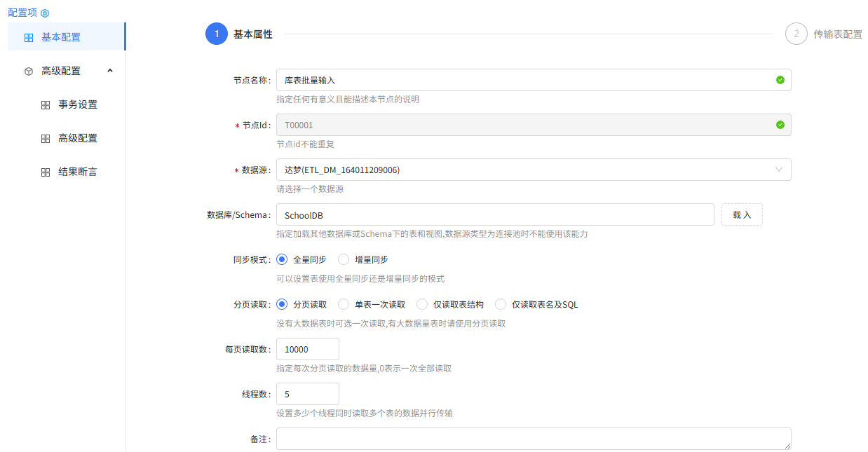Click the green check in 节点Id field

(x=780, y=125)
